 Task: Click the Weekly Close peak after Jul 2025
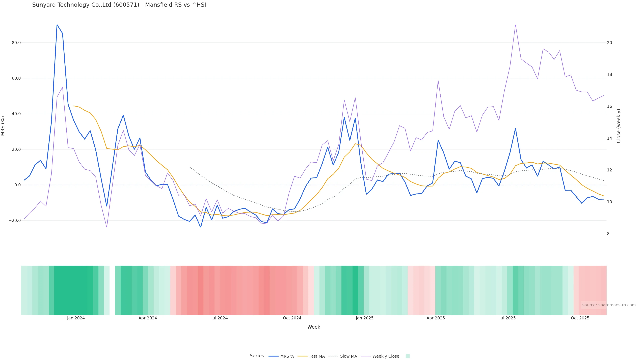pyautogui.click(x=515, y=25)
